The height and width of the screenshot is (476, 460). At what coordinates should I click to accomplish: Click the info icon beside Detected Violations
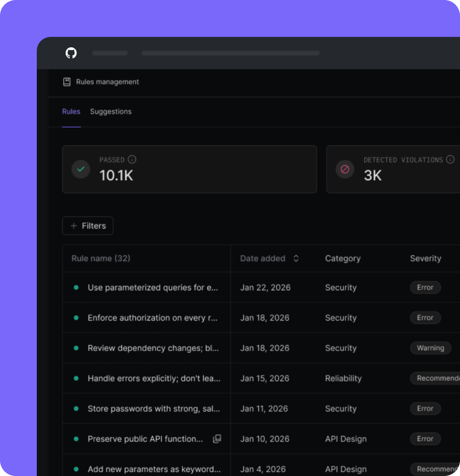point(450,160)
